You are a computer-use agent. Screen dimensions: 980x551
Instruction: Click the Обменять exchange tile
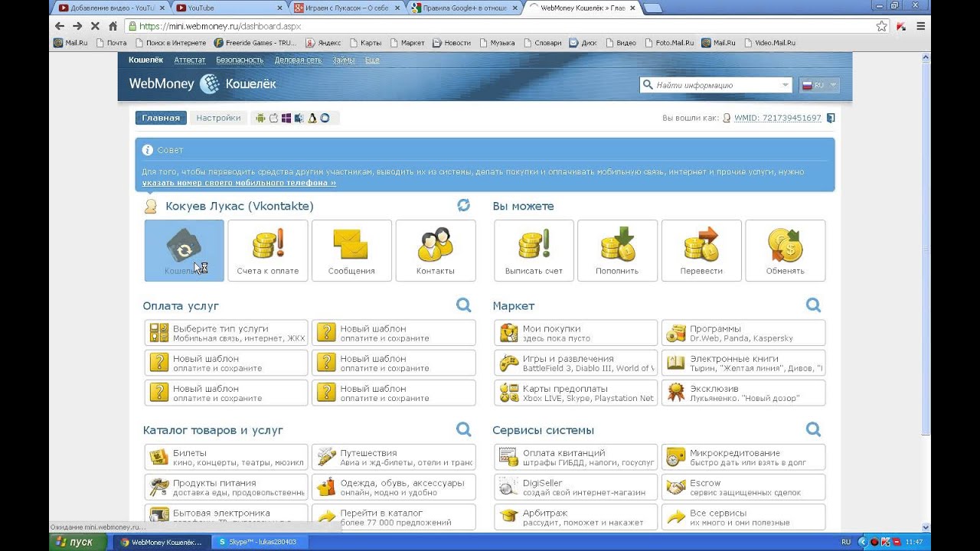click(x=785, y=250)
